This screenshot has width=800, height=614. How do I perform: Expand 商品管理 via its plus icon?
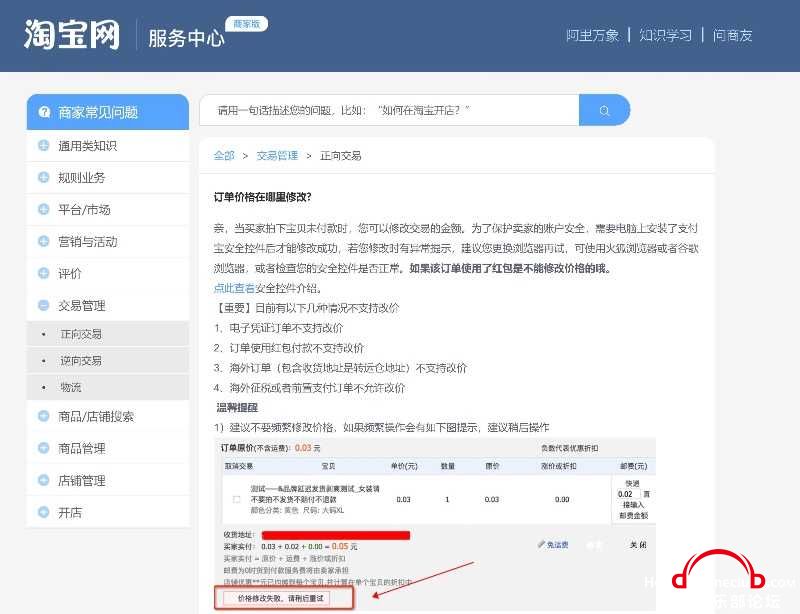43,448
